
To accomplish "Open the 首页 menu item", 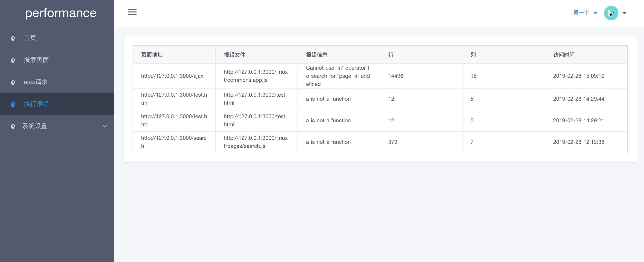I will point(57,38).
